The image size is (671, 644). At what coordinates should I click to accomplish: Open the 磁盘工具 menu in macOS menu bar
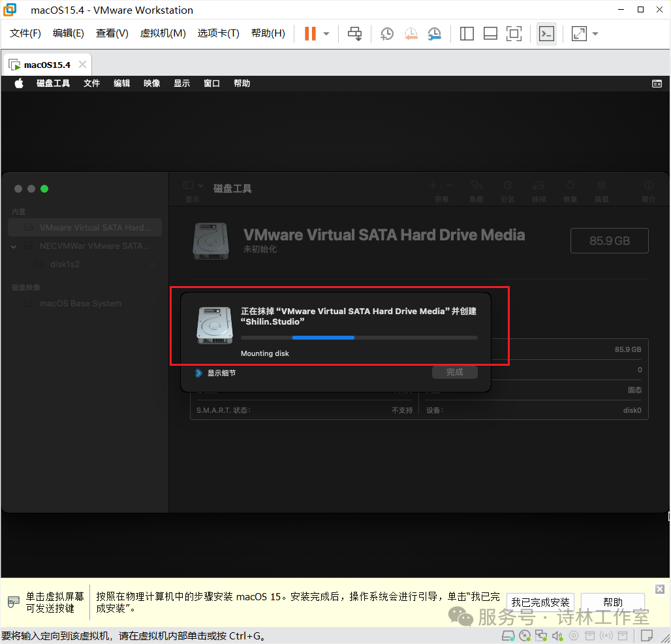point(53,84)
